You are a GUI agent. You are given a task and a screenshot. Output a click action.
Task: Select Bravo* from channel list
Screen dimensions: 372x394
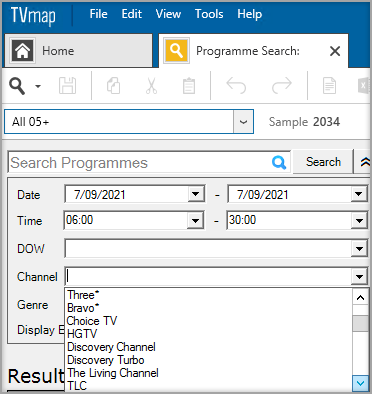[208, 308]
